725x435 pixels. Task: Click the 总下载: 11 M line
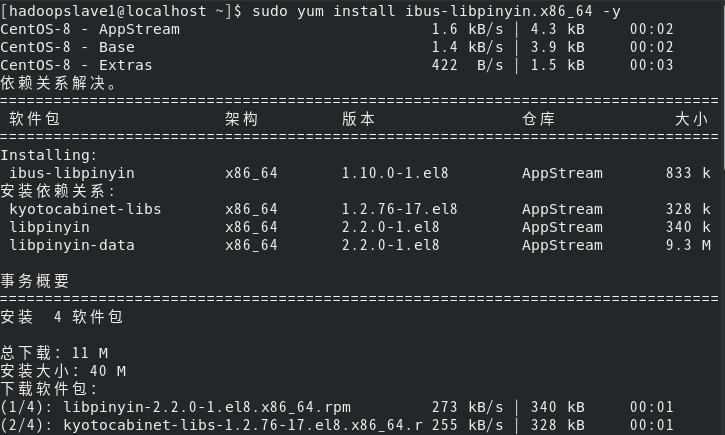(54, 353)
